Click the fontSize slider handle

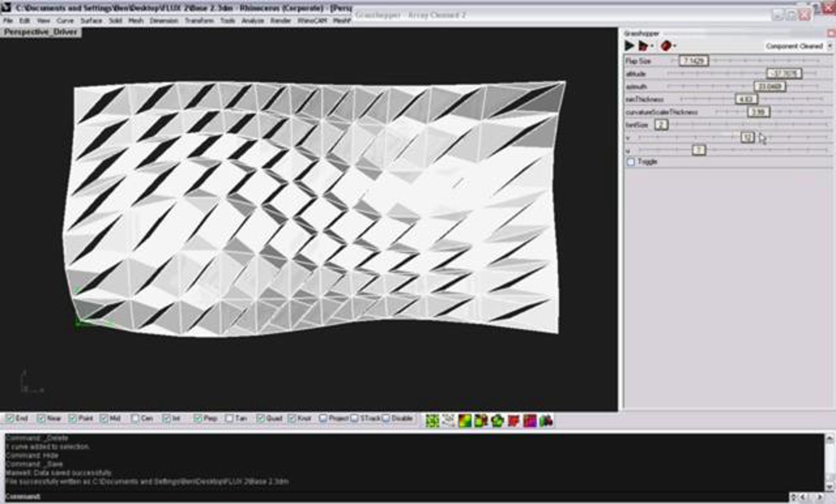point(661,125)
